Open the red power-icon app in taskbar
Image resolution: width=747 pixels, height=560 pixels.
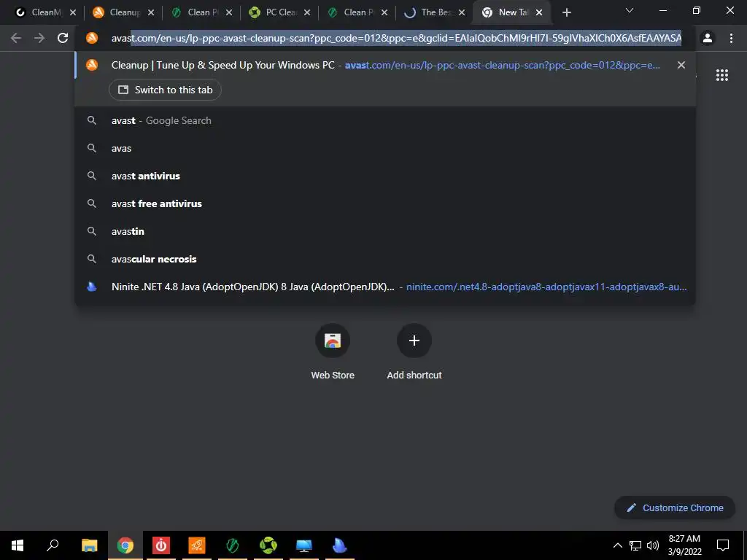tap(161, 545)
